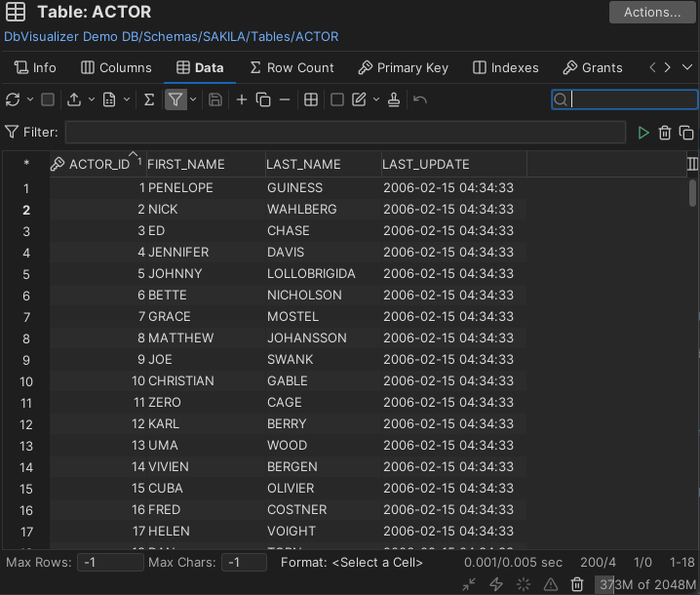Expand the export icon dropdown arrow
The width and height of the screenshot is (700, 595).
click(x=92, y=99)
